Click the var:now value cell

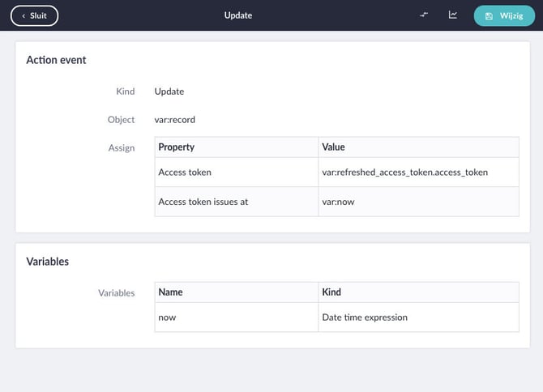click(x=418, y=202)
